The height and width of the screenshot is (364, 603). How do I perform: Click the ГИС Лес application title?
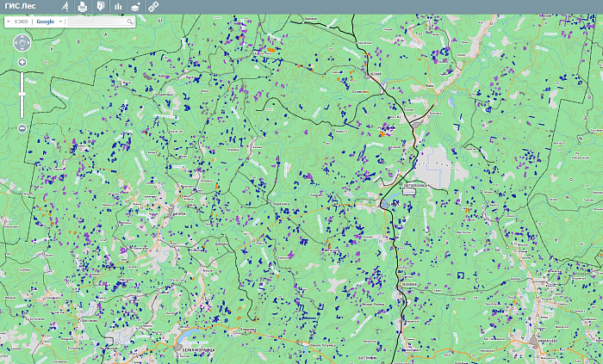point(20,6)
